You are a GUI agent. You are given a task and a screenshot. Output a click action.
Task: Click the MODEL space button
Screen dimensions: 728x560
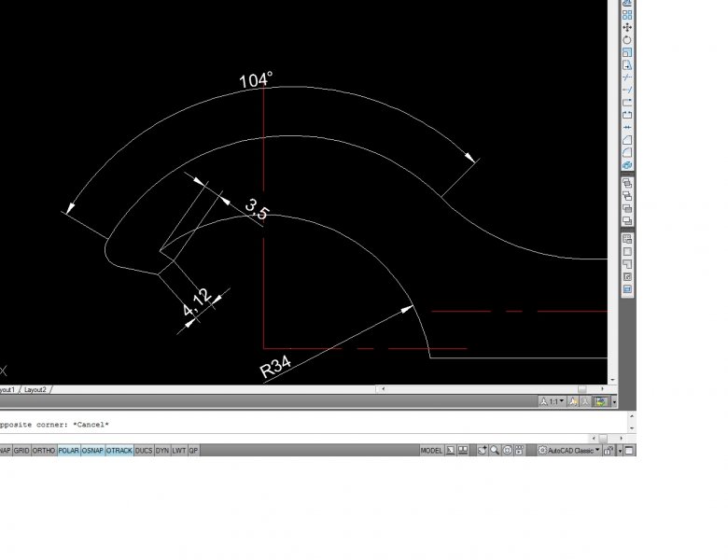[431, 451]
